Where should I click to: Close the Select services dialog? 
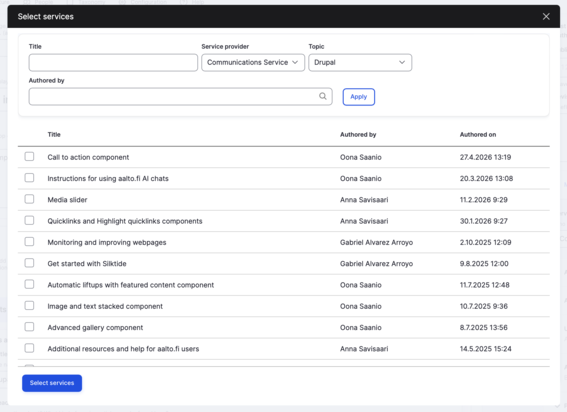546,17
